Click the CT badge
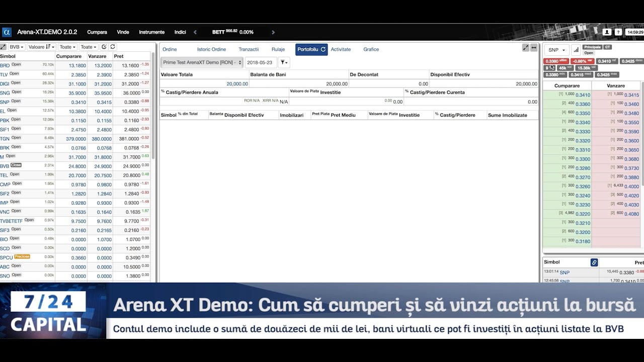 (x=607, y=47)
